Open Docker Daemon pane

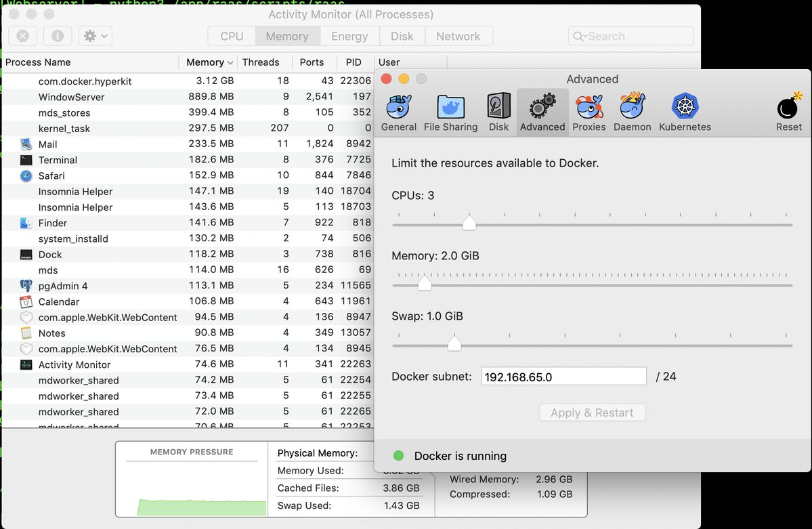coord(633,112)
